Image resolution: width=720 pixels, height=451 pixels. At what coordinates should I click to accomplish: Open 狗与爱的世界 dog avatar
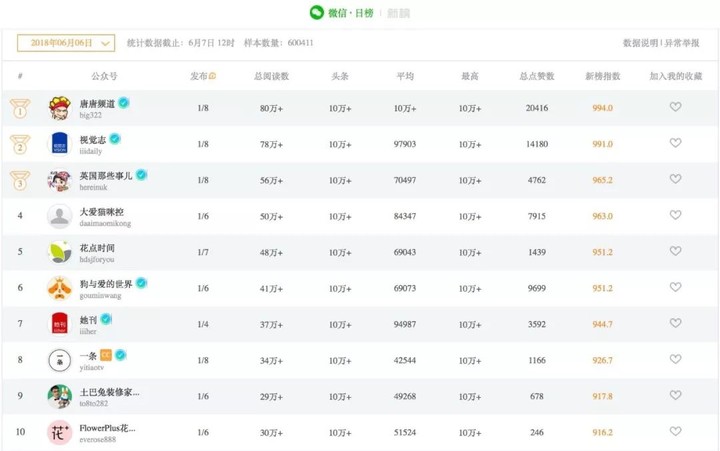point(60,288)
